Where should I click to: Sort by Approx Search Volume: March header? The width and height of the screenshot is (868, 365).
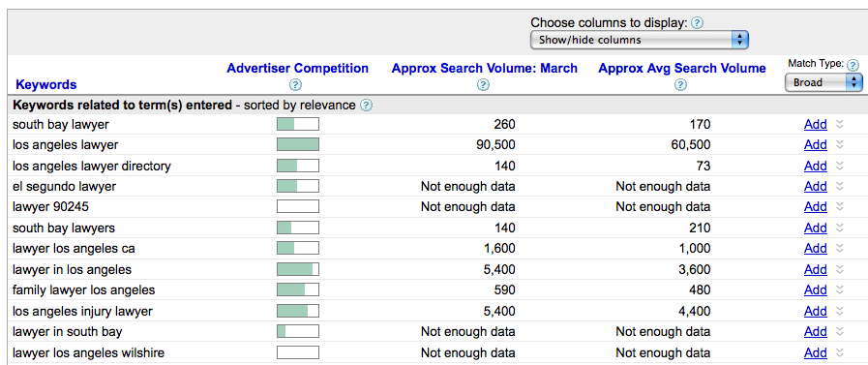pos(485,68)
